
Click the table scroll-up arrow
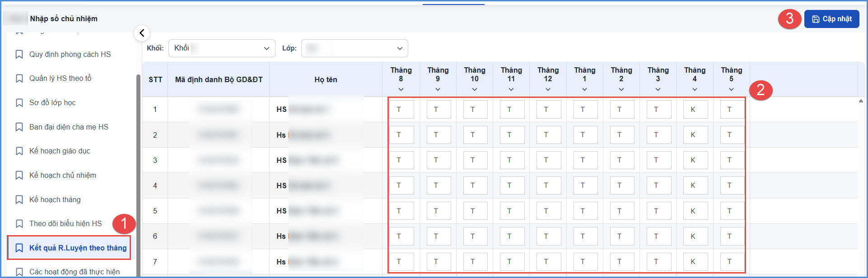pyautogui.click(x=861, y=101)
